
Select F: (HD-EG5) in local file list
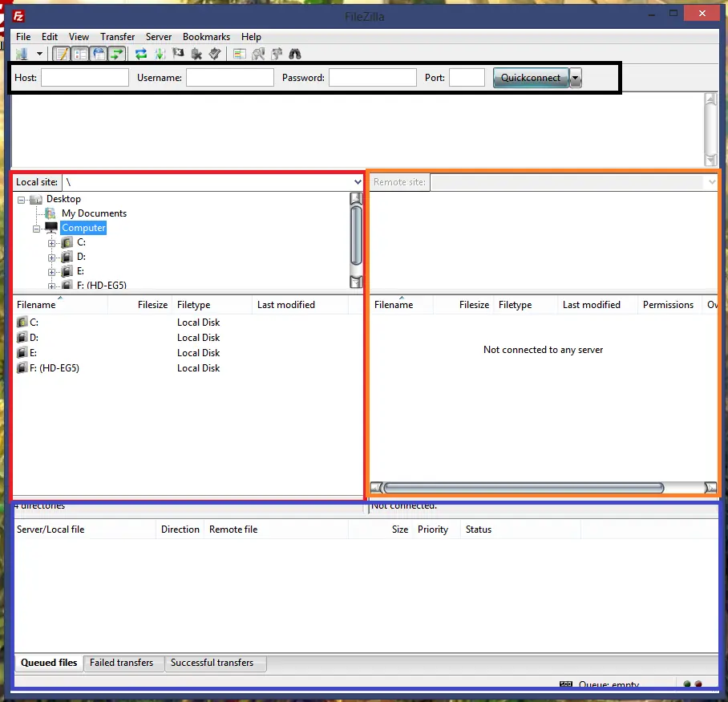tap(188, 368)
